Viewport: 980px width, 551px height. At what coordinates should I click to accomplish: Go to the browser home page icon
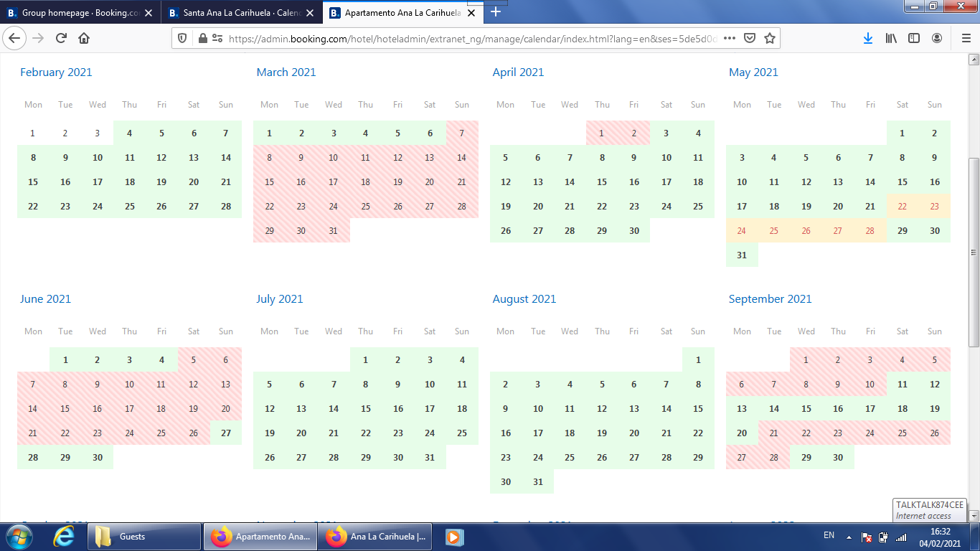(x=84, y=39)
